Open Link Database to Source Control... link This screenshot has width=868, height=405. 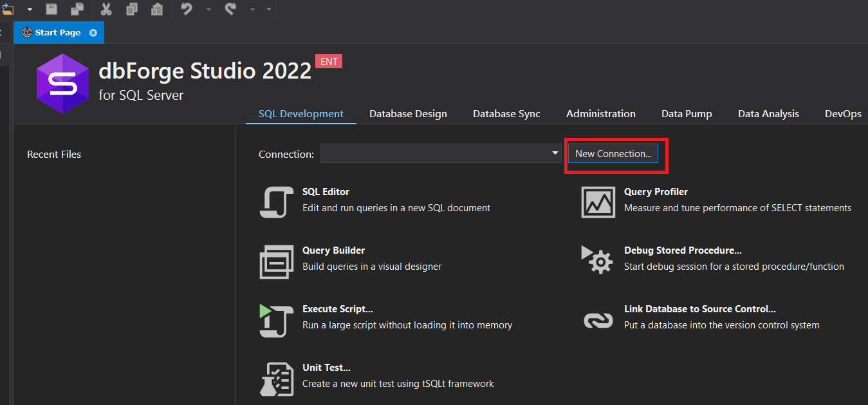point(700,309)
